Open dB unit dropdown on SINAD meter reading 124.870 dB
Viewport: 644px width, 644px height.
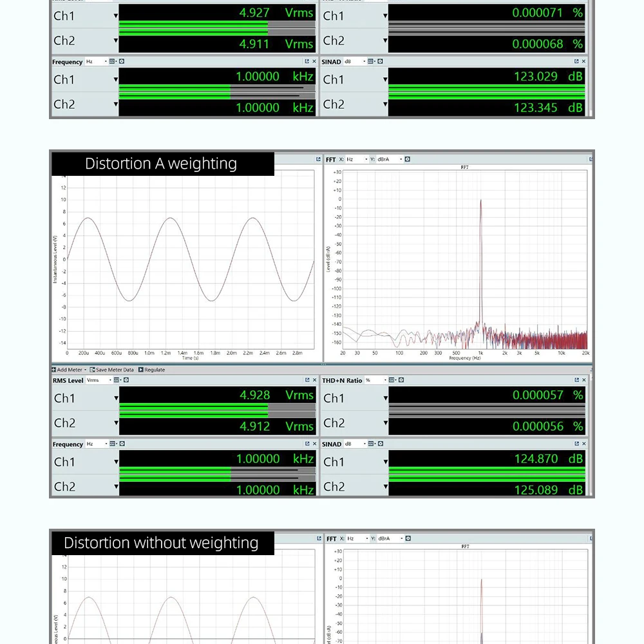pos(355,444)
